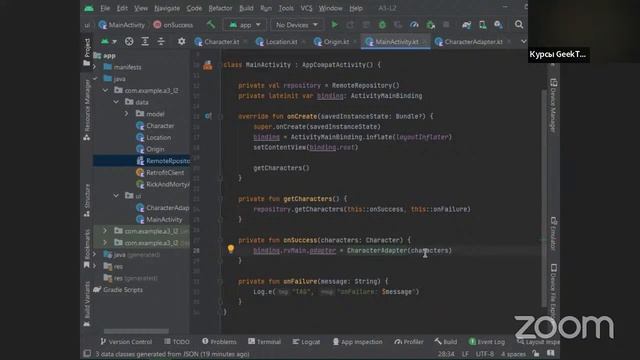640x360 pixels.
Task: Open the Emulator right side panel
Action: click(553, 233)
